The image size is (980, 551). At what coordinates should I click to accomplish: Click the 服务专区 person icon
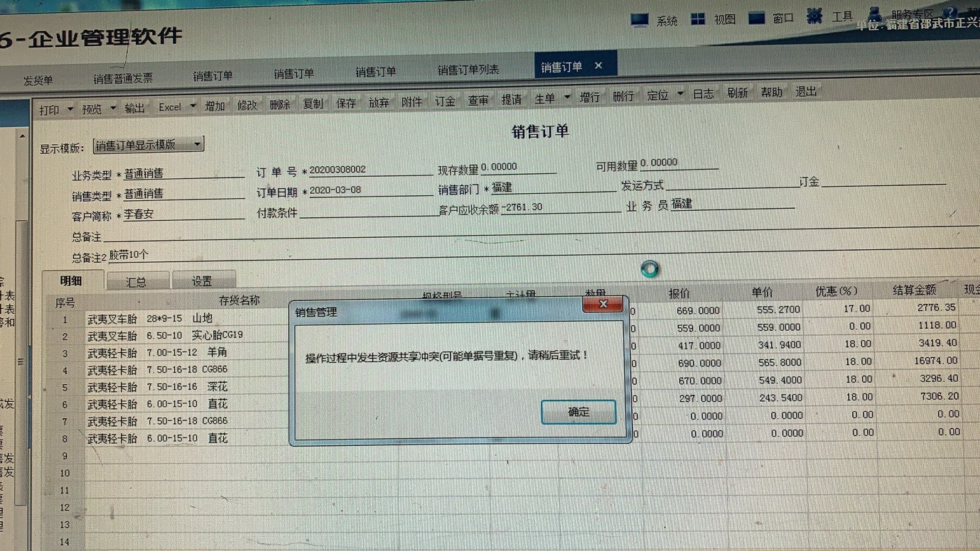(x=876, y=13)
